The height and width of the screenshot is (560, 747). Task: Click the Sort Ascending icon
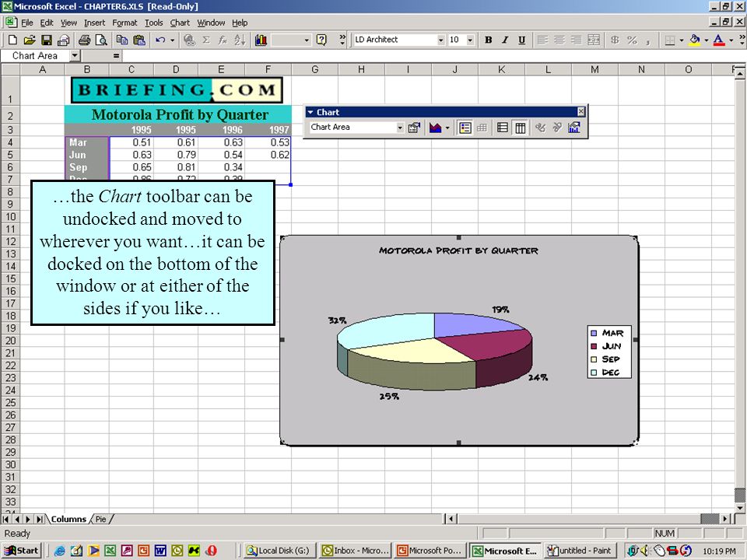pos(239,40)
